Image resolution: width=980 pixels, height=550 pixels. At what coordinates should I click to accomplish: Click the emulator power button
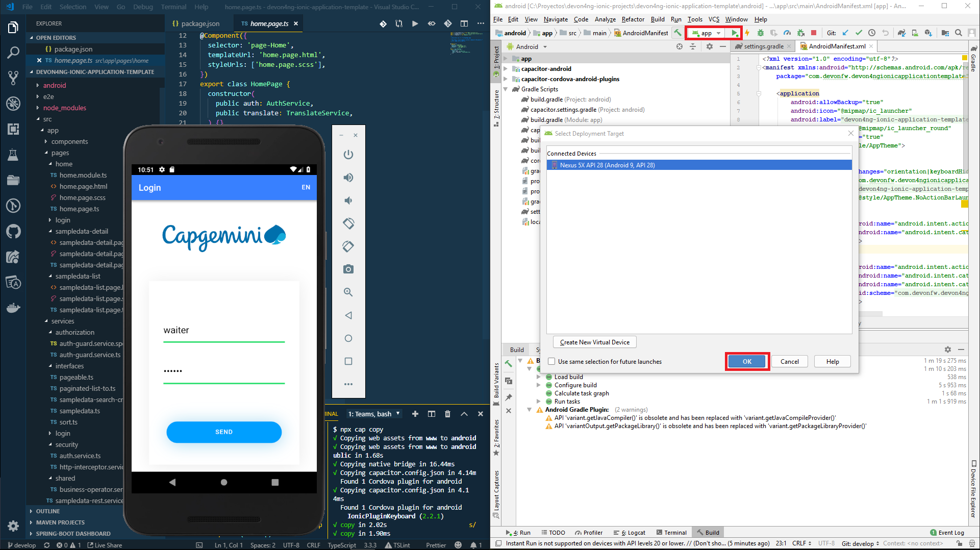pyautogui.click(x=348, y=155)
